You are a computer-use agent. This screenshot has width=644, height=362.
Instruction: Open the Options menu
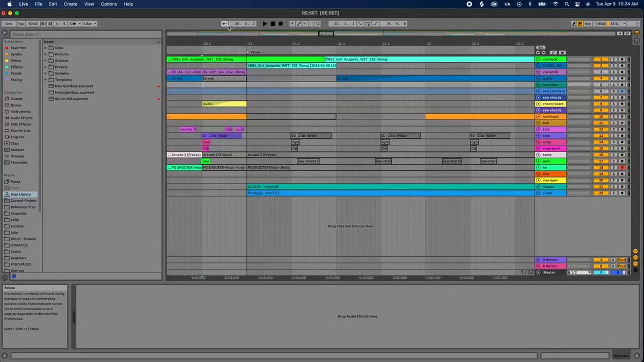109,4
